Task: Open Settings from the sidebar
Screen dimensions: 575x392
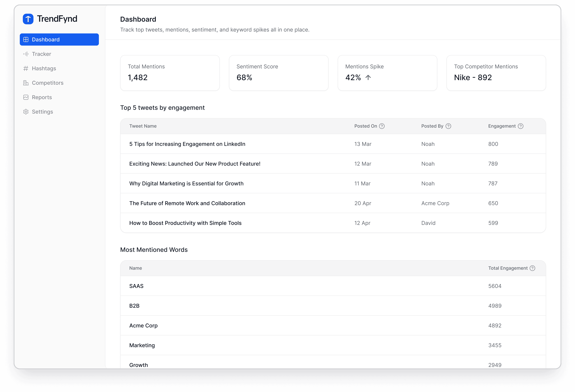Action: click(x=59, y=112)
